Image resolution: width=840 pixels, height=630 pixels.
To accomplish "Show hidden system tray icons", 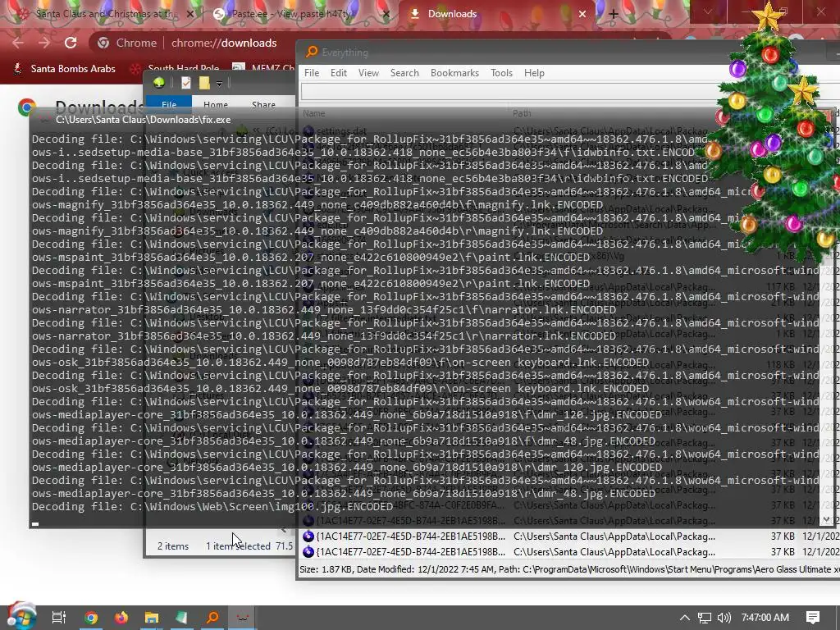I will pyautogui.click(x=685, y=618).
